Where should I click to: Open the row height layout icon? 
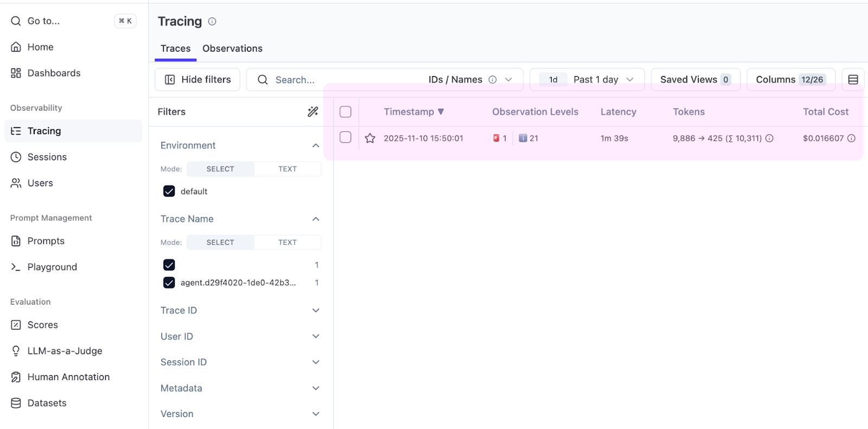853,80
